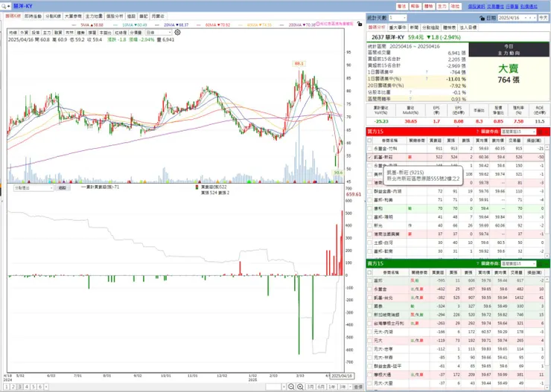
Task: Click the help question mark in 賣方15 header
Action: pyautogui.click(x=477, y=263)
